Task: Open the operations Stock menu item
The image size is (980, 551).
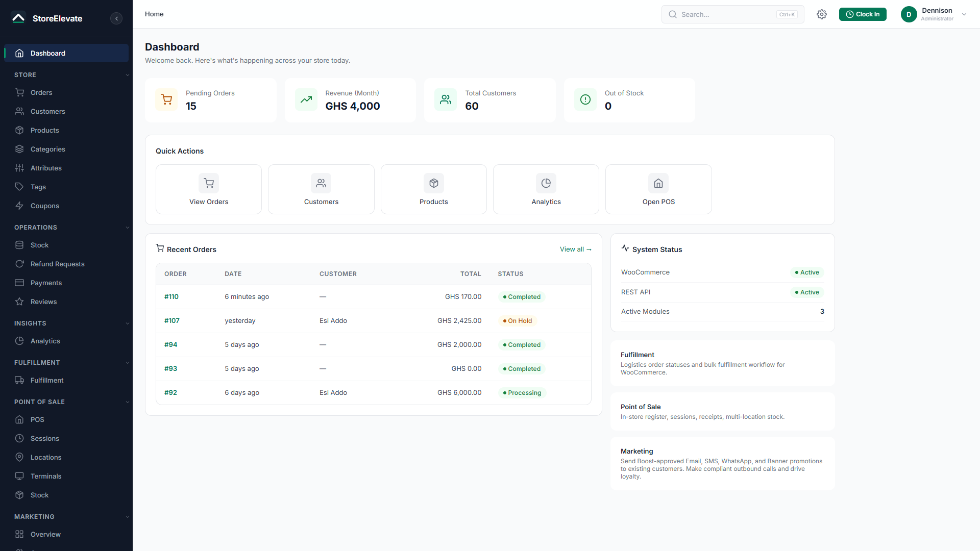Action: coord(66,245)
